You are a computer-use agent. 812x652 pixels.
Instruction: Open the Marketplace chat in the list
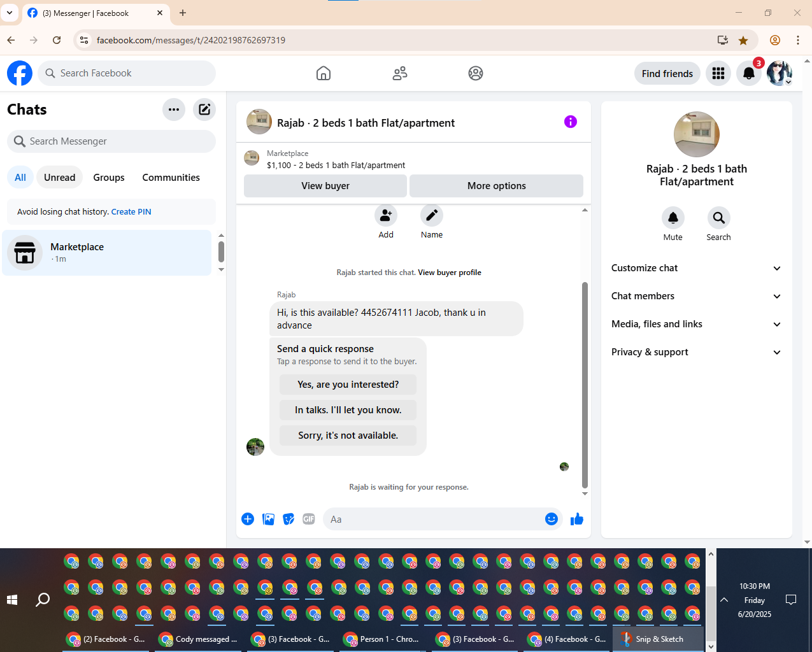[107, 253]
